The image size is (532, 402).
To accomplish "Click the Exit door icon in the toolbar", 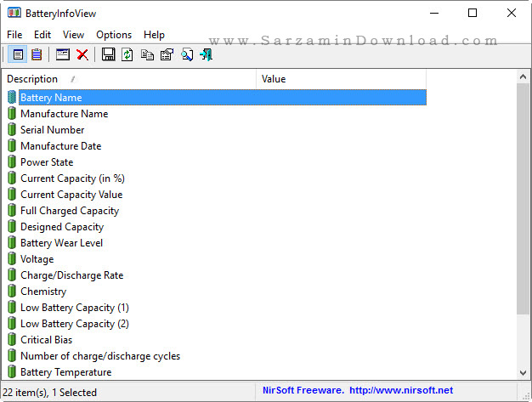I will pyautogui.click(x=206, y=55).
